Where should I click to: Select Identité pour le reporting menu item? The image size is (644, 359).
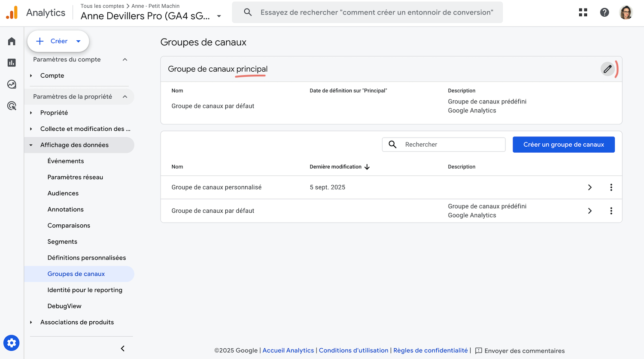click(x=85, y=290)
